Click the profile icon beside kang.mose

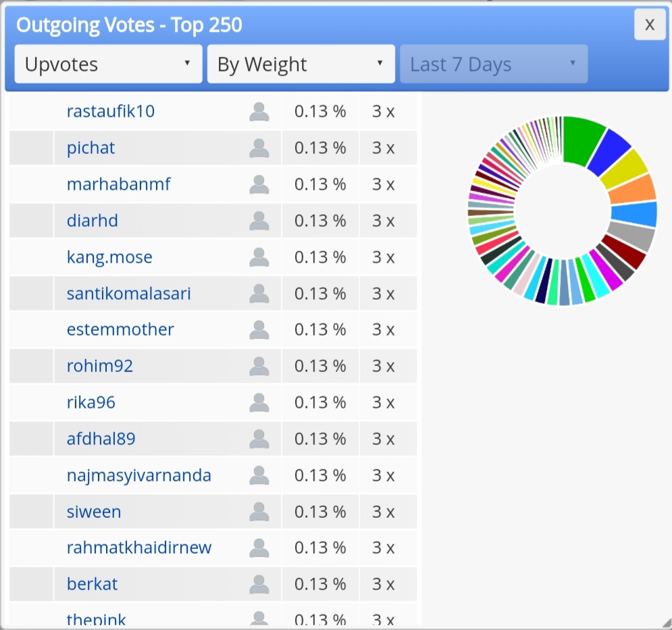click(x=259, y=257)
